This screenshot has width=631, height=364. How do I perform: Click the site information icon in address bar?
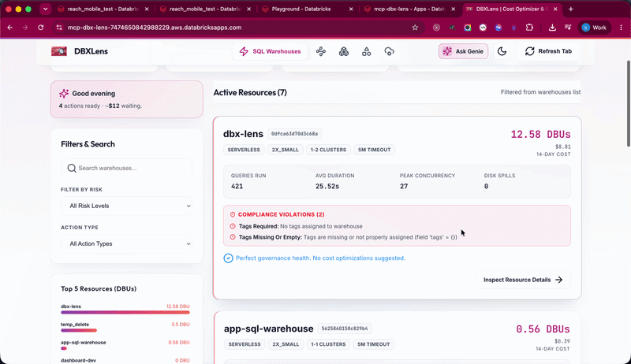tap(59, 28)
